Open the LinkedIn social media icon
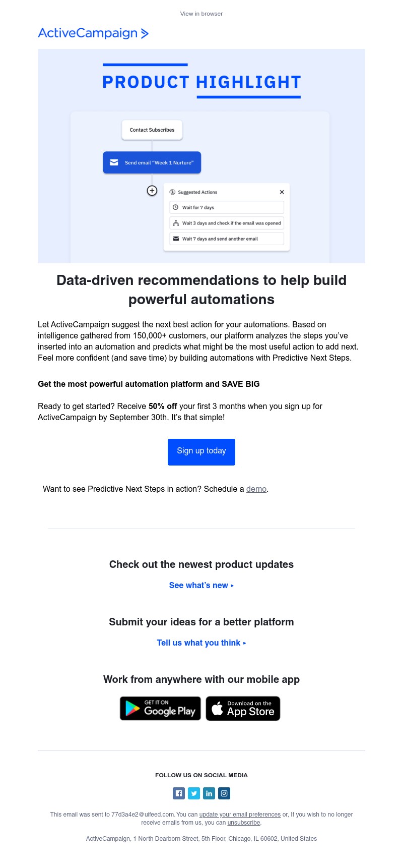 pos(209,793)
